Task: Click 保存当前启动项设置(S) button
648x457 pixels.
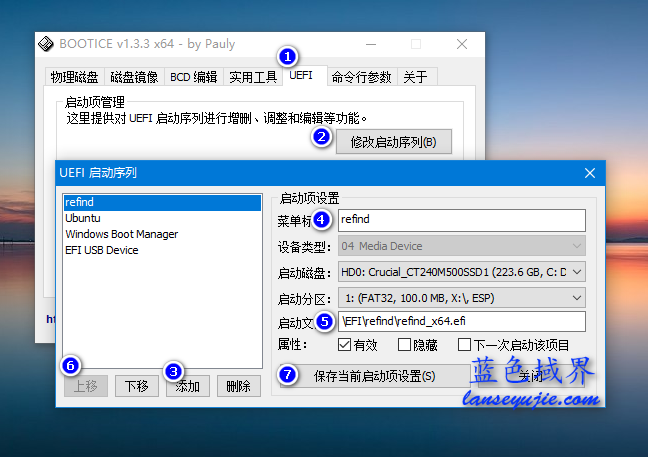Action: (x=374, y=376)
